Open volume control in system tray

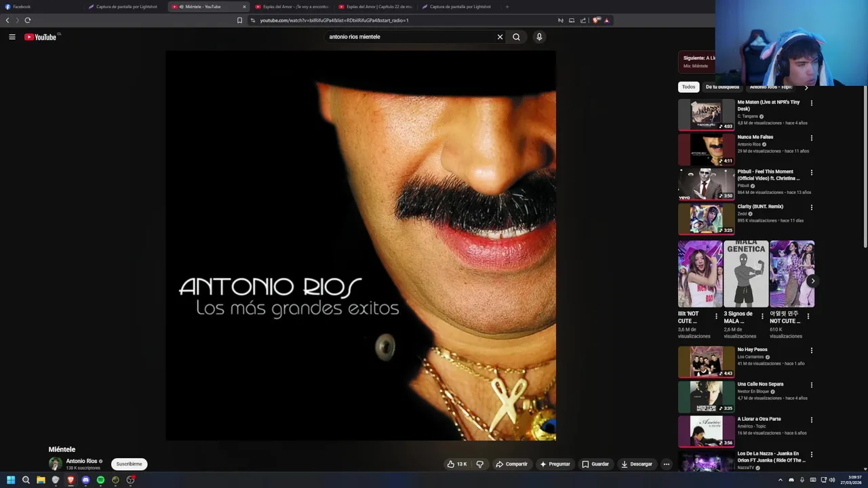(x=833, y=480)
